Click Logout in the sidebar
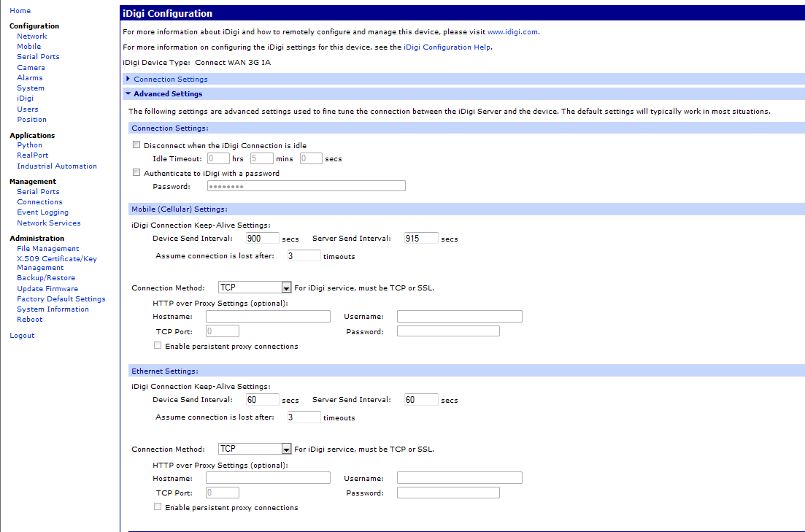Image resolution: width=805 pixels, height=532 pixels. click(x=22, y=336)
